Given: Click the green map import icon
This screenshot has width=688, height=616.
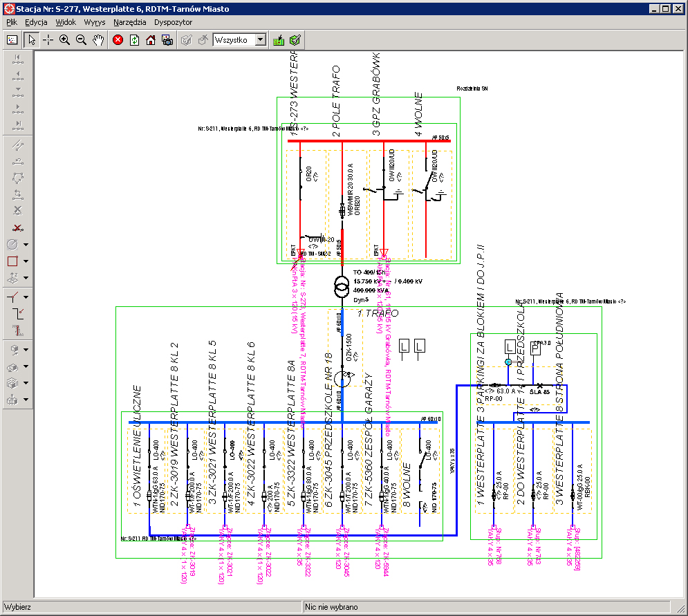Looking at the screenshot, I should (x=279, y=40).
